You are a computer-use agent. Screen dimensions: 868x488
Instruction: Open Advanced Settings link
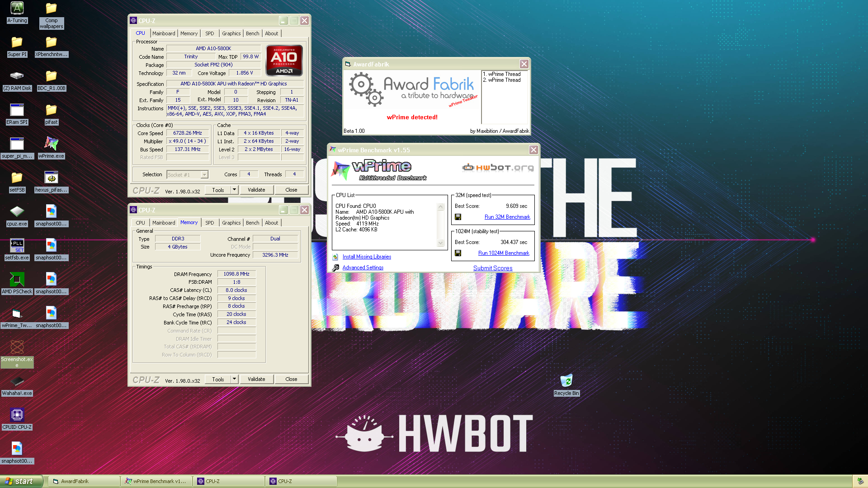[363, 267]
